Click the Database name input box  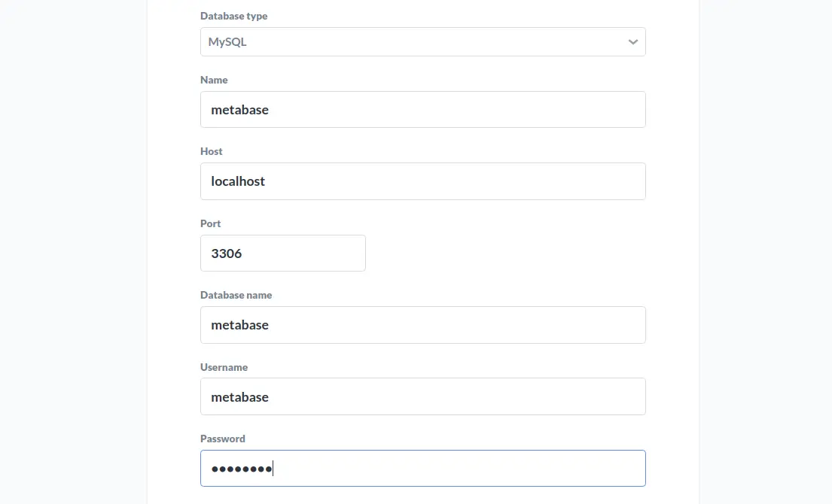(x=423, y=325)
